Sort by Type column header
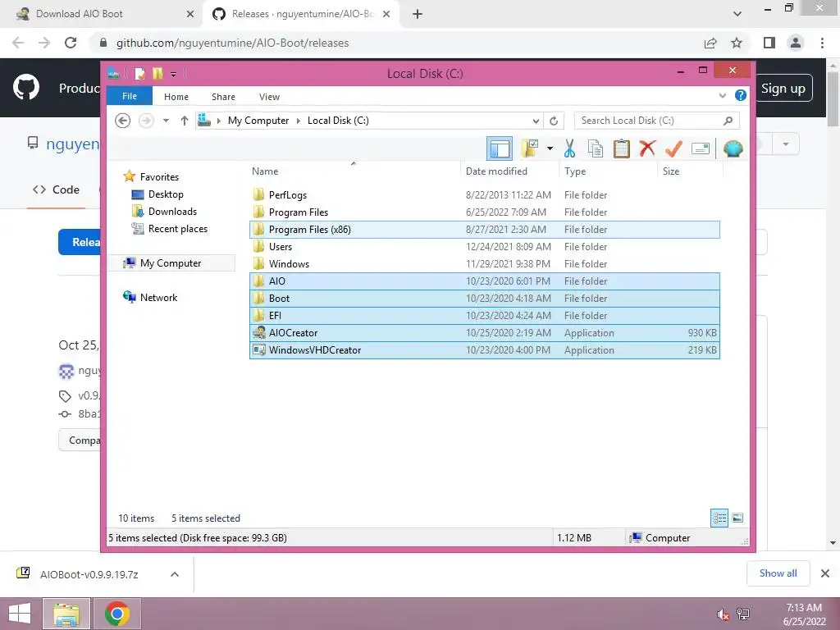The height and width of the screenshot is (630, 840). point(608,171)
